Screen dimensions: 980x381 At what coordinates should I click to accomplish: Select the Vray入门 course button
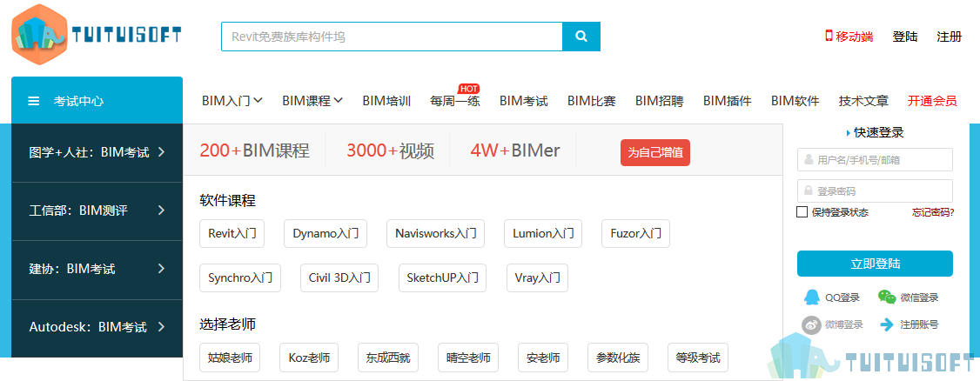(x=537, y=278)
